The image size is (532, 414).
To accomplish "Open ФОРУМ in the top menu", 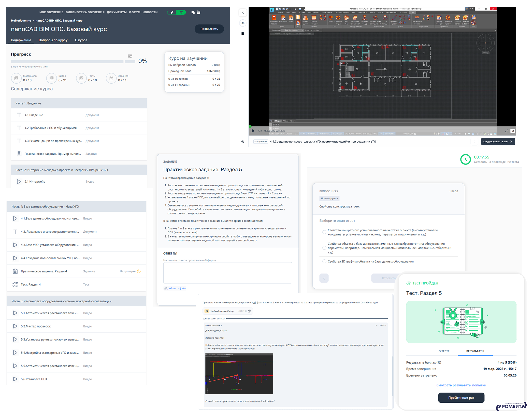I will click(x=135, y=12).
